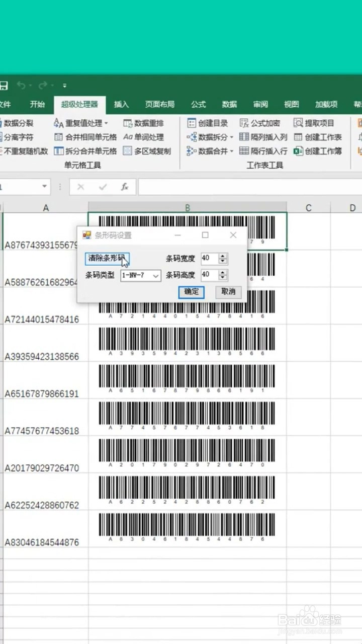Open the 页面布局 tab

[x=159, y=105]
